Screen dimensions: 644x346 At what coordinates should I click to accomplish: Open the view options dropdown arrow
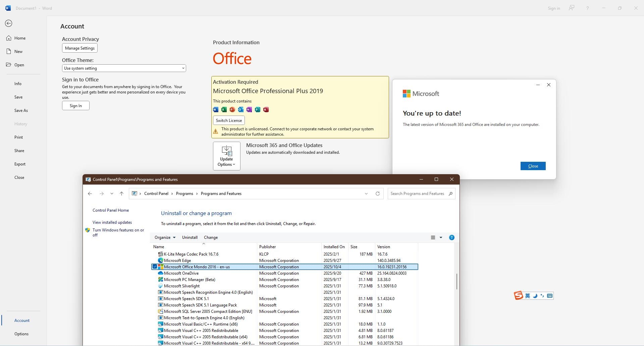[441, 237]
